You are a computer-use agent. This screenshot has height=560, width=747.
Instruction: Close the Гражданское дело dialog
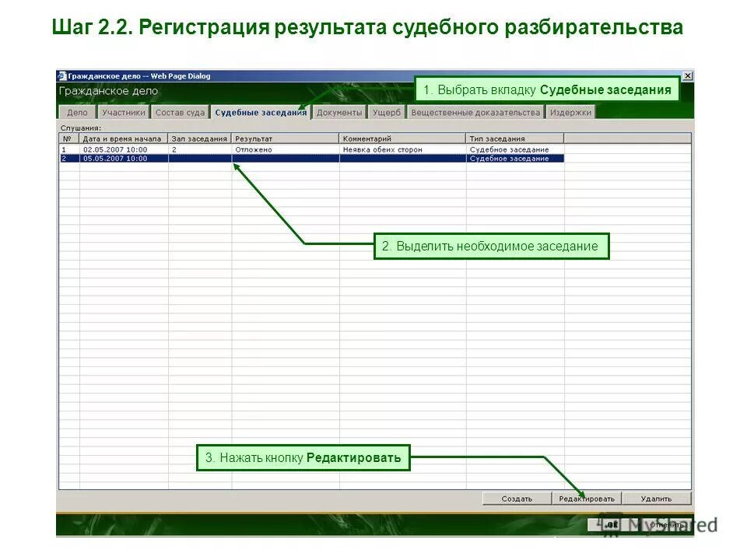coord(688,75)
